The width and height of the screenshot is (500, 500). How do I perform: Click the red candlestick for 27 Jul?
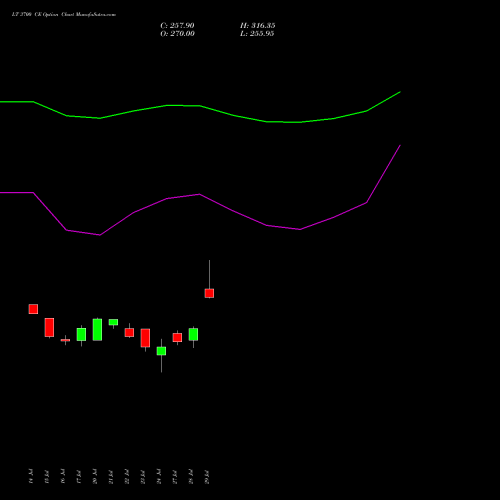coord(177,337)
